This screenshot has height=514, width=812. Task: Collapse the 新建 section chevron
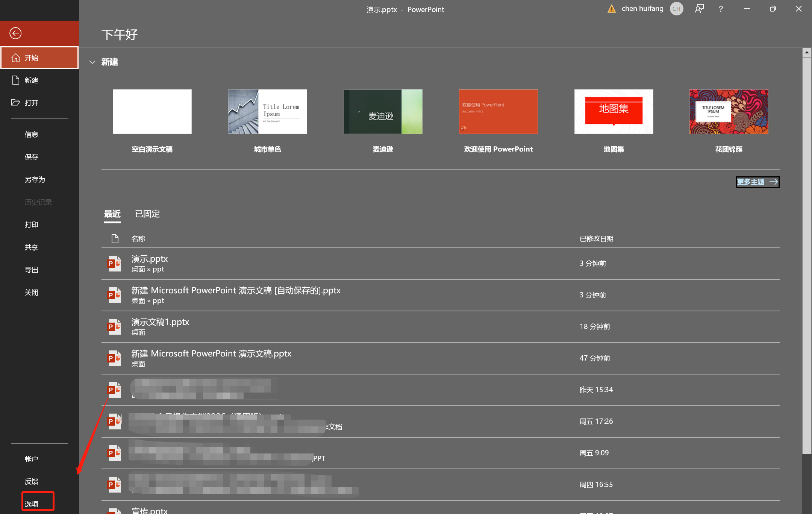pyautogui.click(x=92, y=62)
